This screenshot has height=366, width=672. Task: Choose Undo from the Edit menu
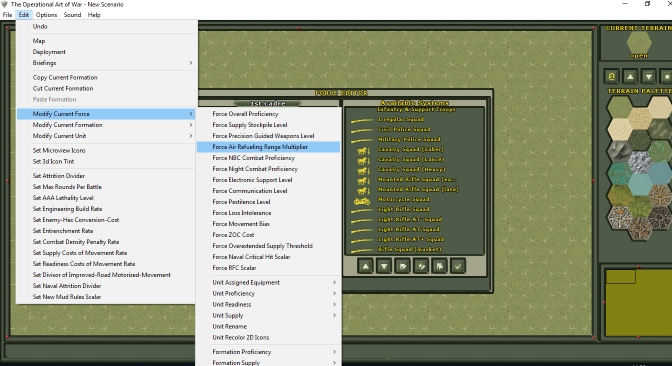(x=106, y=26)
